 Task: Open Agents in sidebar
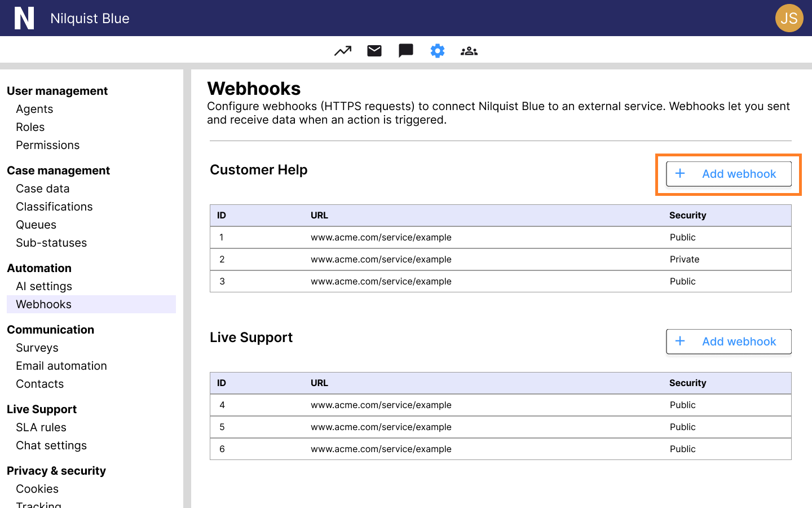[x=34, y=109]
